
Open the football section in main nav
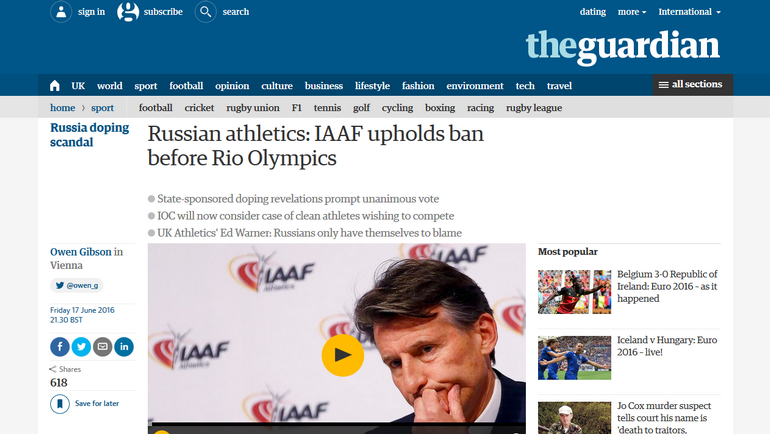(186, 86)
